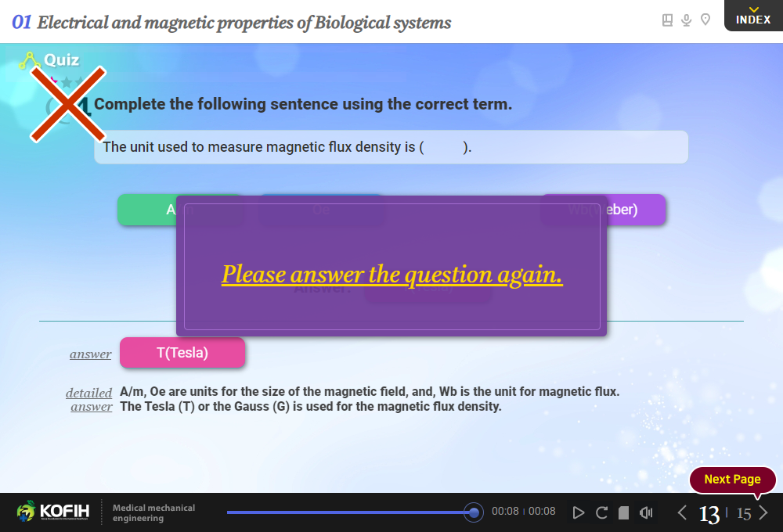Click the current page number 13
This screenshot has height=532, width=783.
click(709, 514)
